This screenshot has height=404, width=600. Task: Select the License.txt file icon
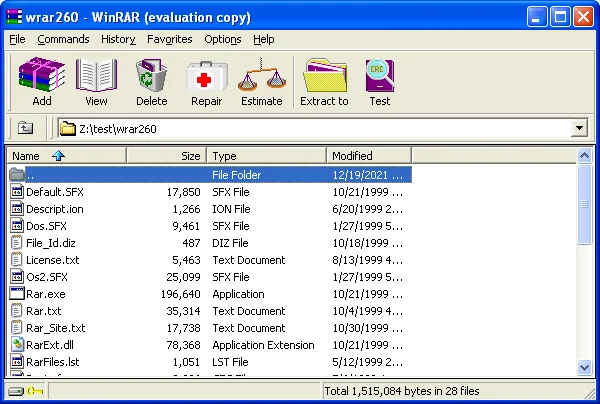click(x=17, y=260)
